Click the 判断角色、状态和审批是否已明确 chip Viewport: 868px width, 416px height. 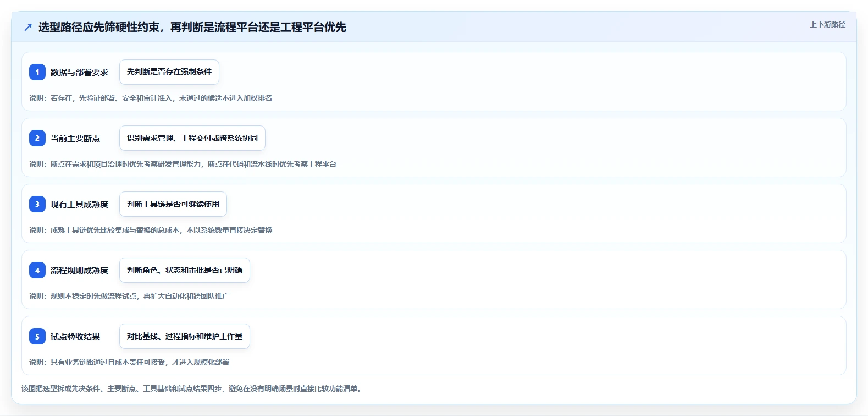pos(185,270)
